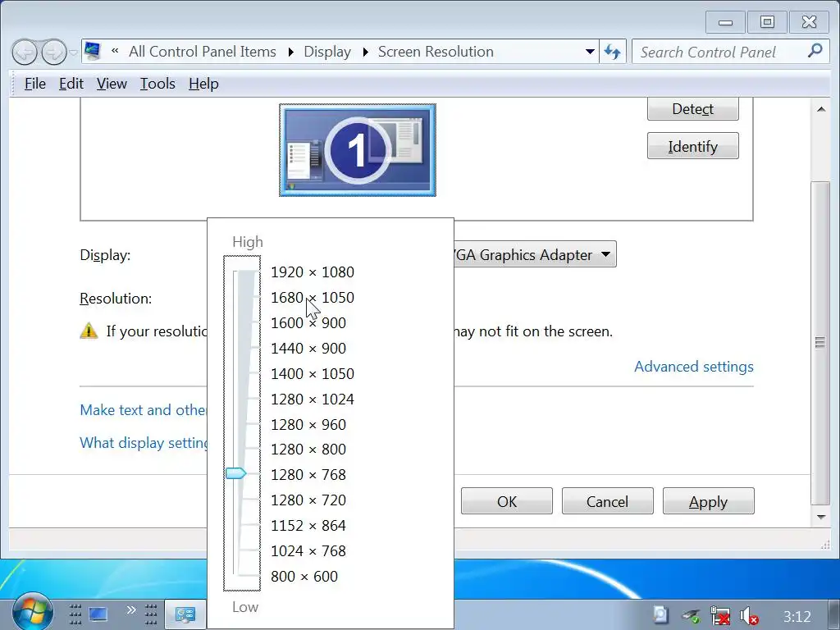This screenshot has width=840, height=630.
Task: Select 1680 × 1050 resolution
Action: pos(313,297)
